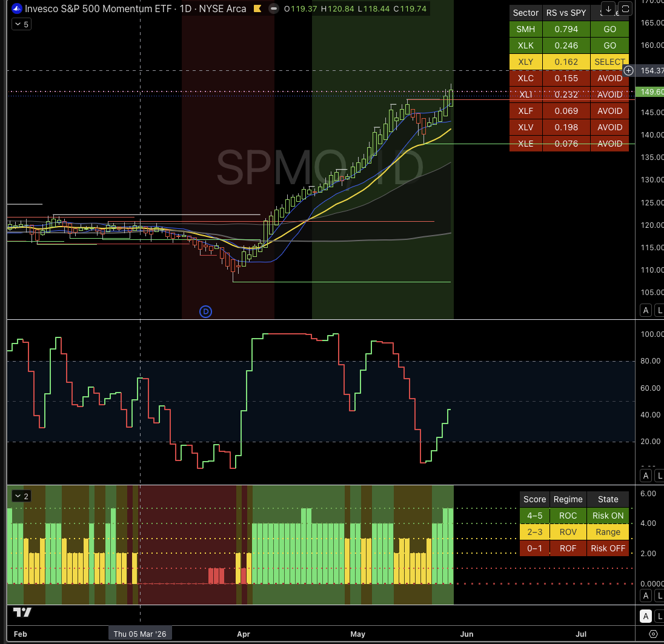Screen dimensions: 664x644
Task: Click the GO cell in the SMH row
Action: tap(610, 29)
